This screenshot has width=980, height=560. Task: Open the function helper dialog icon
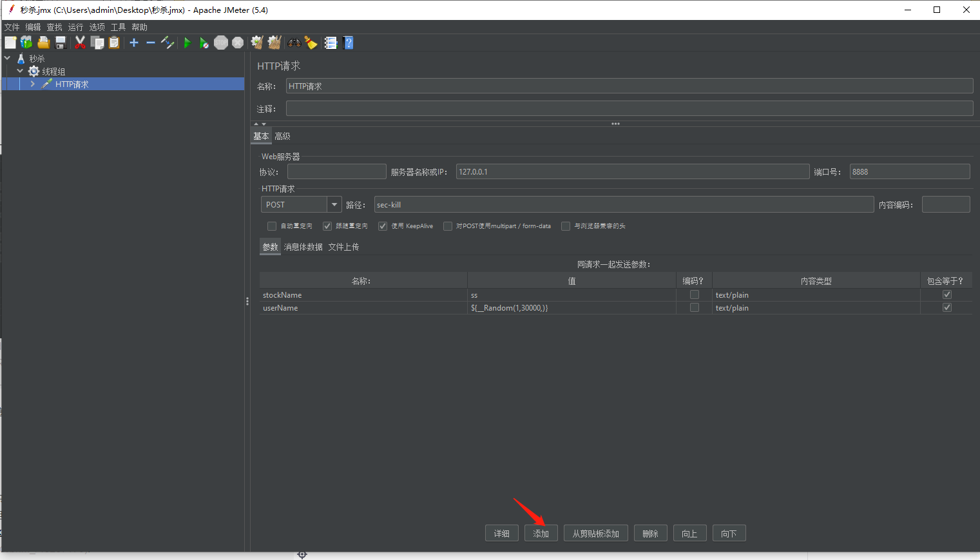330,43
